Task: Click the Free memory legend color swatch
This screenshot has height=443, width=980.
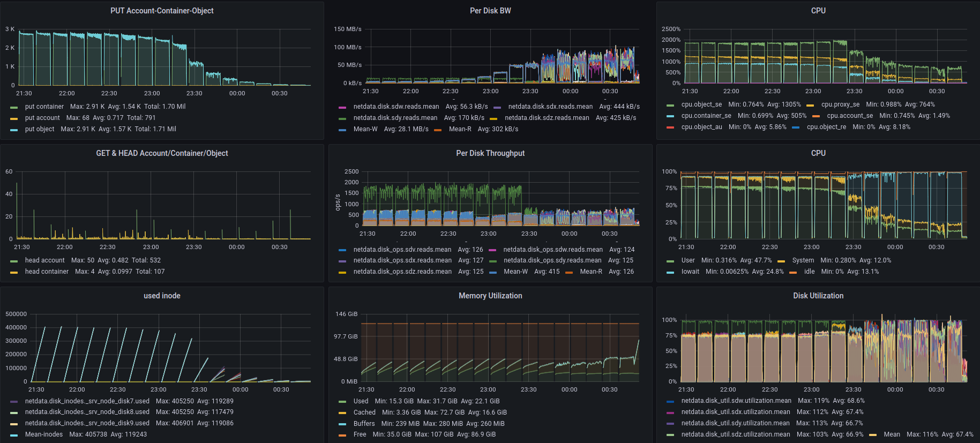Action: click(x=342, y=435)
